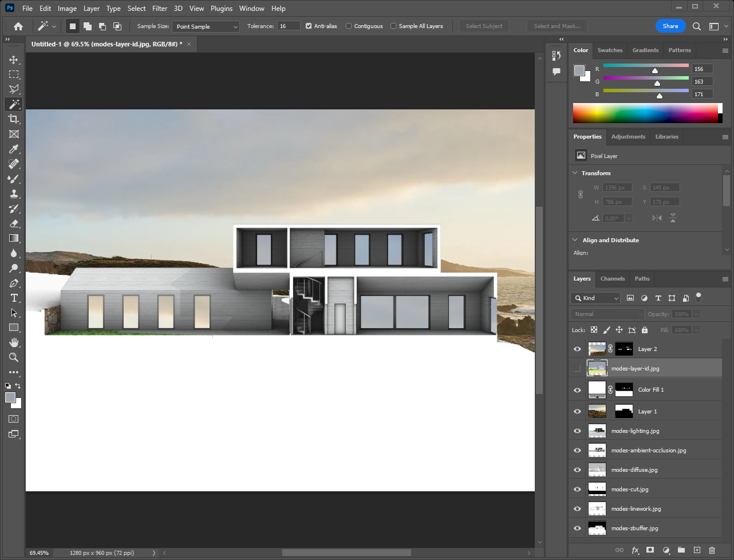Select the Eraser tool
734x560 pixels.
click(14, 223)
